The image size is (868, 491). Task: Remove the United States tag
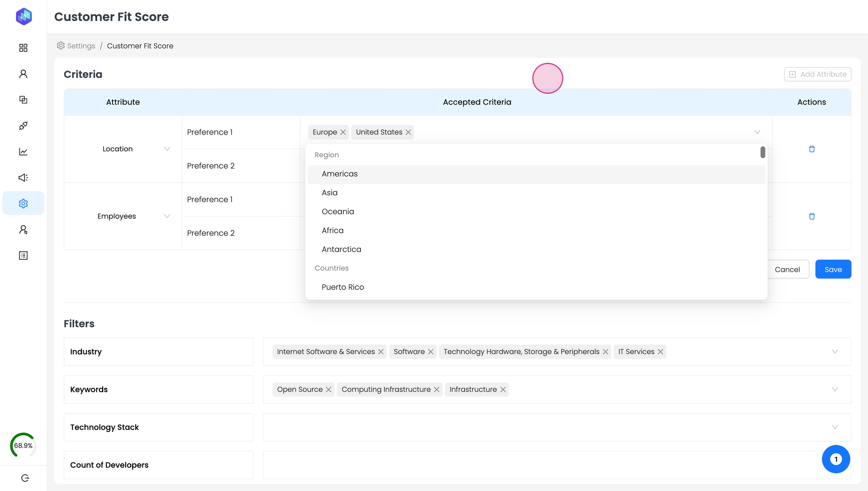click(408, 132)
